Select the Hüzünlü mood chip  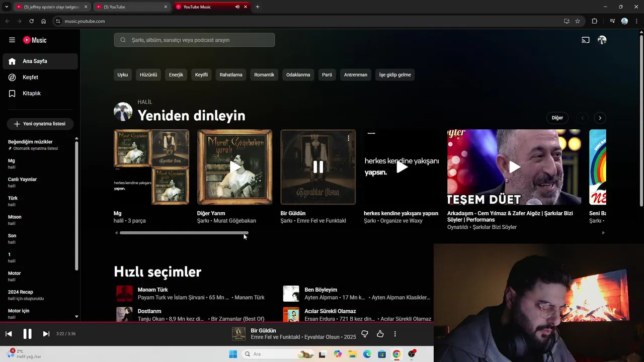148,74
